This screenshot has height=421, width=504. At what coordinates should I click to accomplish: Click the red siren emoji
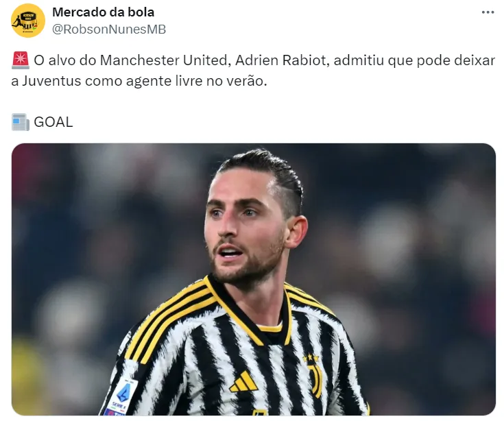point(21,60)
